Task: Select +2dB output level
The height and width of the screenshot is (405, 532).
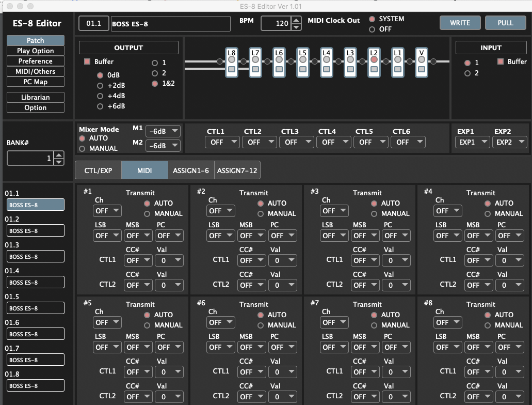Action: pyautogui.click(x=100, y=86)
